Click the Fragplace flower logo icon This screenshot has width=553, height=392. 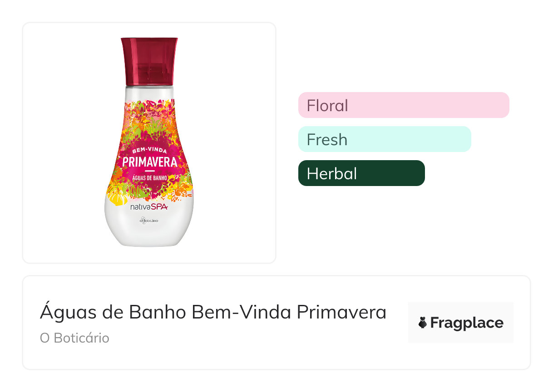tap(423, 323)
